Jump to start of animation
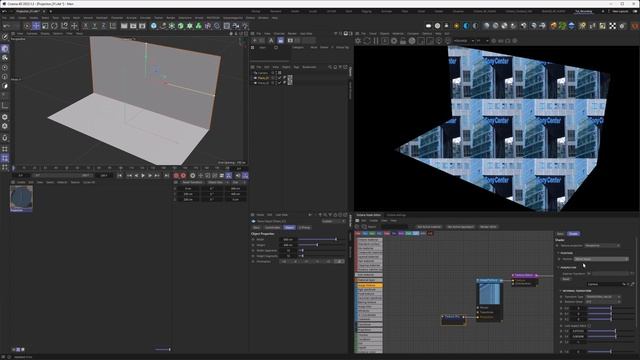640x360 pixels. click(x=120, y=176)
